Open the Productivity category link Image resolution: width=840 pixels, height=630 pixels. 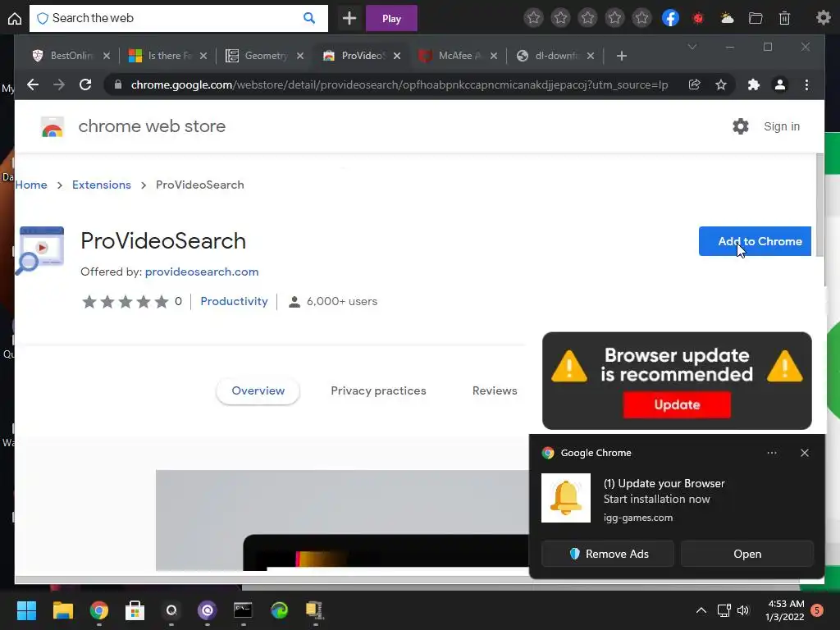pos(234,301)
